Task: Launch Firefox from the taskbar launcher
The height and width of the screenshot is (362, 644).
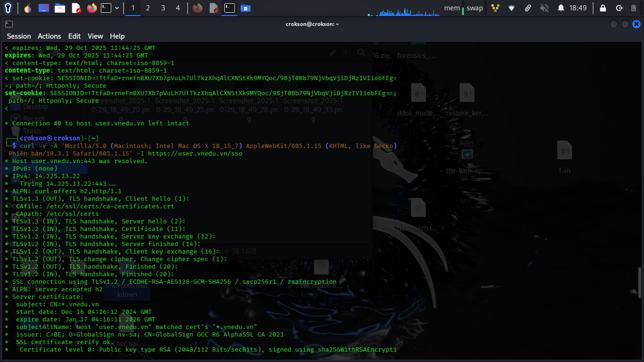Action: pyautogui.click(x=91, y=8)
